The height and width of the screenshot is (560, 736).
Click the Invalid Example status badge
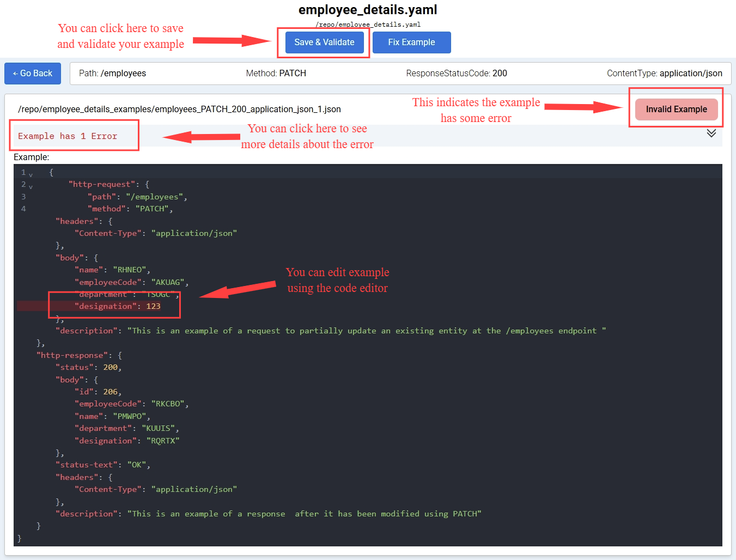coord(676,109)
